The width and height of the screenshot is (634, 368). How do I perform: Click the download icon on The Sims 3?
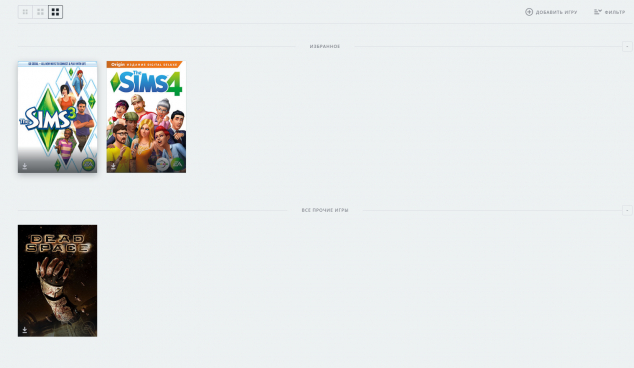(25, 166)
